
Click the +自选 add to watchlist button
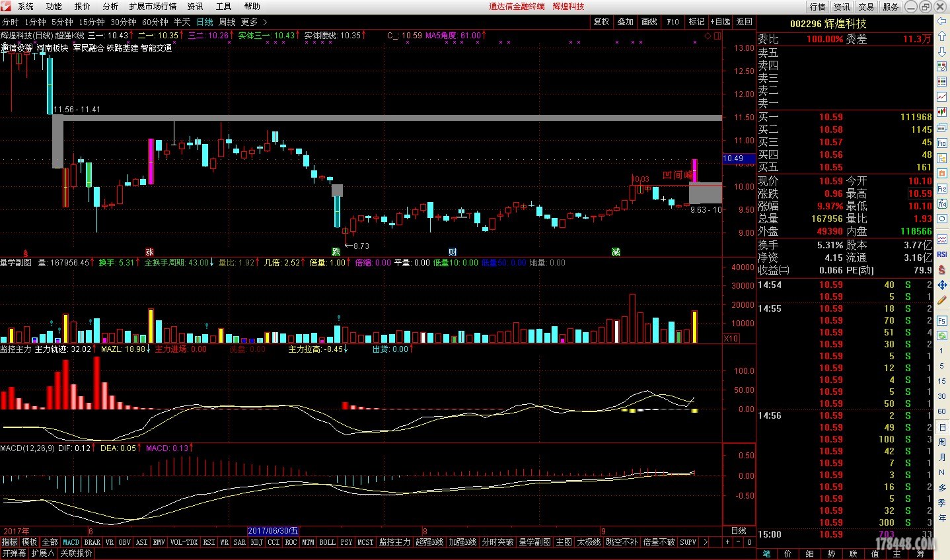[720, 22]
